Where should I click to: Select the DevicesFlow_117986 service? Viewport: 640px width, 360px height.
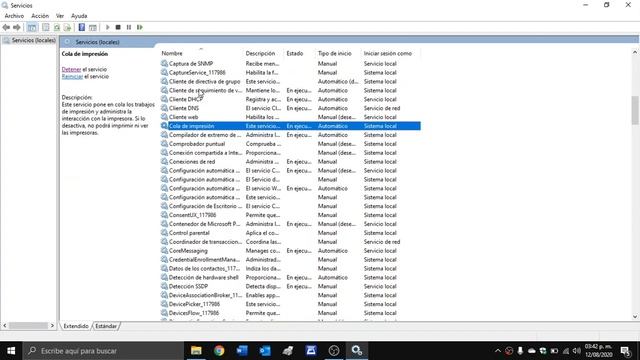point(194,313)
